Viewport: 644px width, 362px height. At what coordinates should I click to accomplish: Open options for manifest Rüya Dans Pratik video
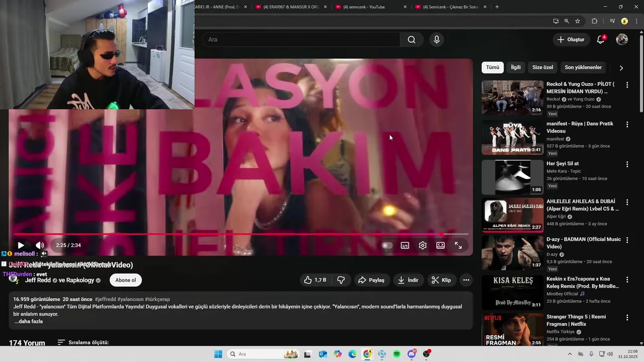coord(627,124)
